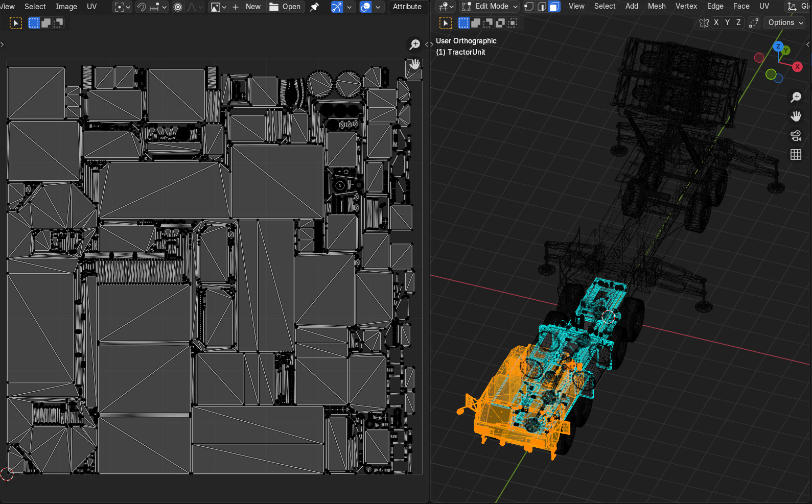Choose Invert selection mode in 3D viewport
Screen dimensions: 812x504
coord(500,23)
